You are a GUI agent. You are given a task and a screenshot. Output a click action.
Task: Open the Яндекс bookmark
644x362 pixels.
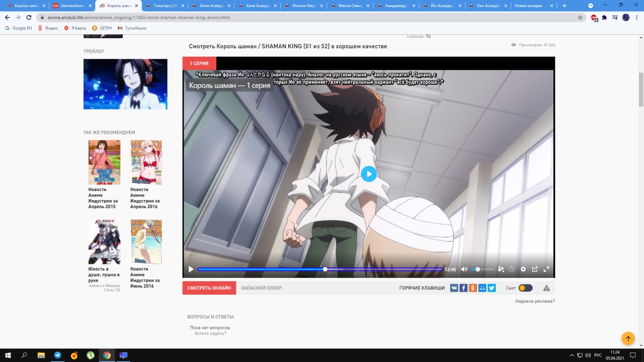click(48, 28)
